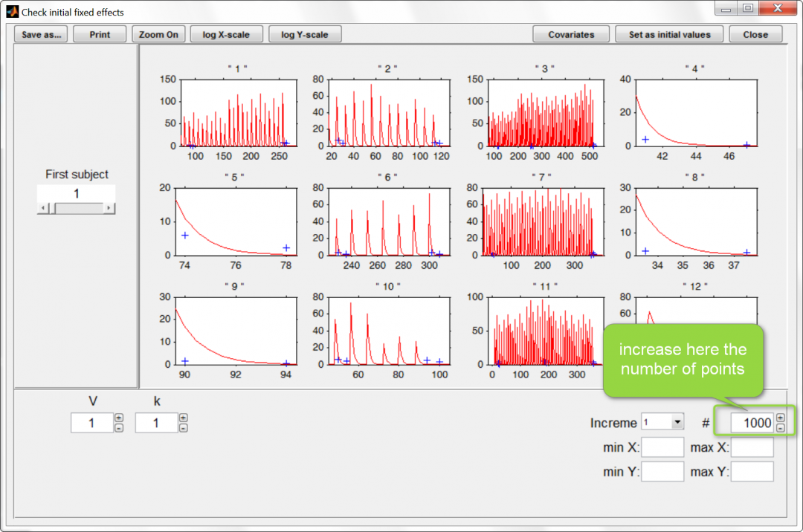
Task: Increase the V value using its plus stepper
Action: pos(119,418)
